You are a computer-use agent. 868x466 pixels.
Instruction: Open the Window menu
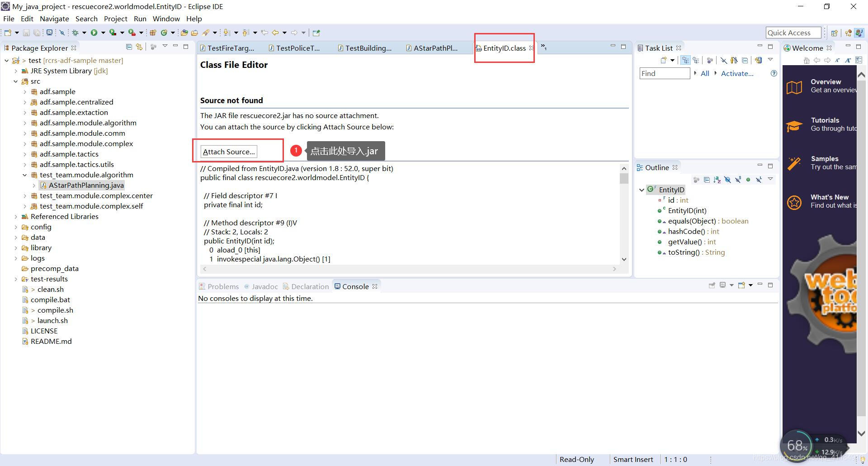coord(166,19)
